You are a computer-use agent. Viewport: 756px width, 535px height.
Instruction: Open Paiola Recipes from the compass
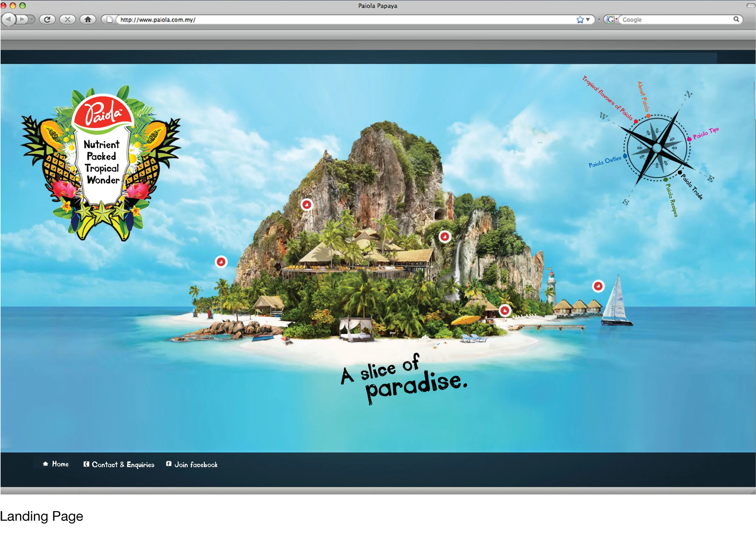(671, 200)
